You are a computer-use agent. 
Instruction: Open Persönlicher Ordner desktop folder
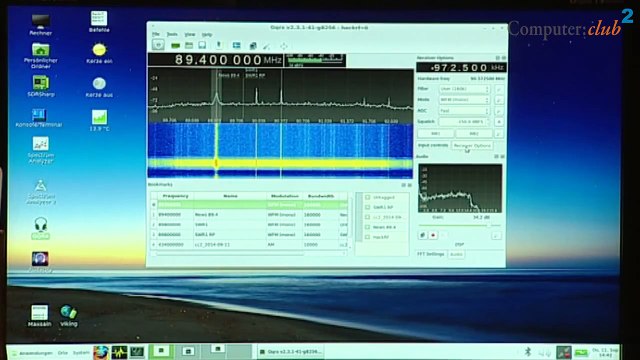tap(40, 56)
